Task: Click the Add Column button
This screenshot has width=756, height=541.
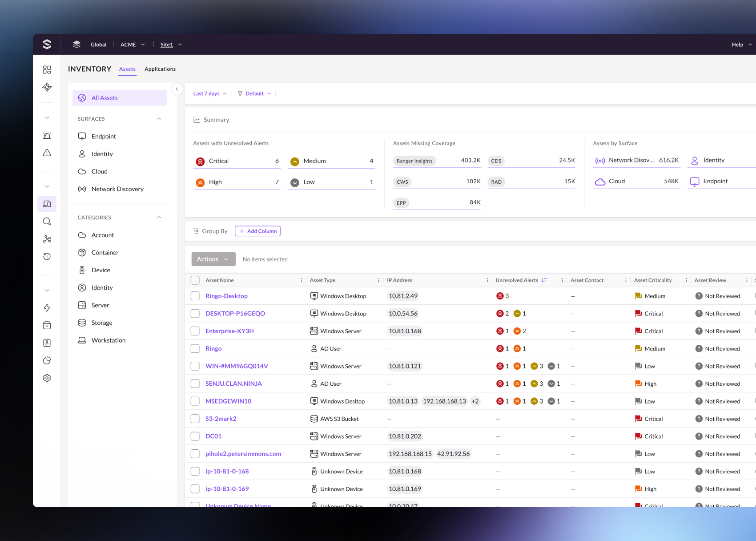Action: [257, 231]
